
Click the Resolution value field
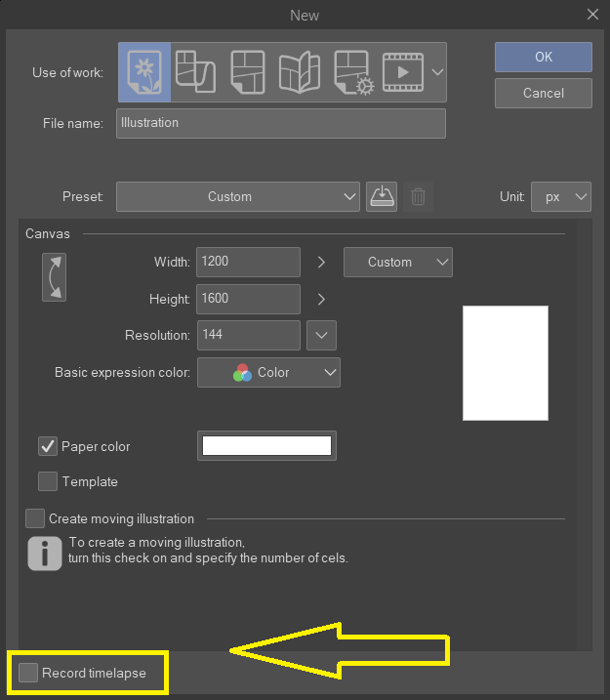click(x=249, y=335)
